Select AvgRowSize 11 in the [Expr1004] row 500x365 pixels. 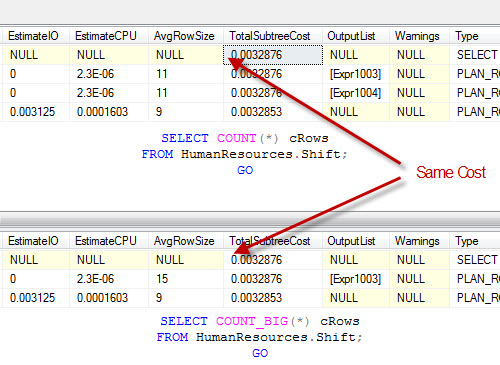point(186,93)
